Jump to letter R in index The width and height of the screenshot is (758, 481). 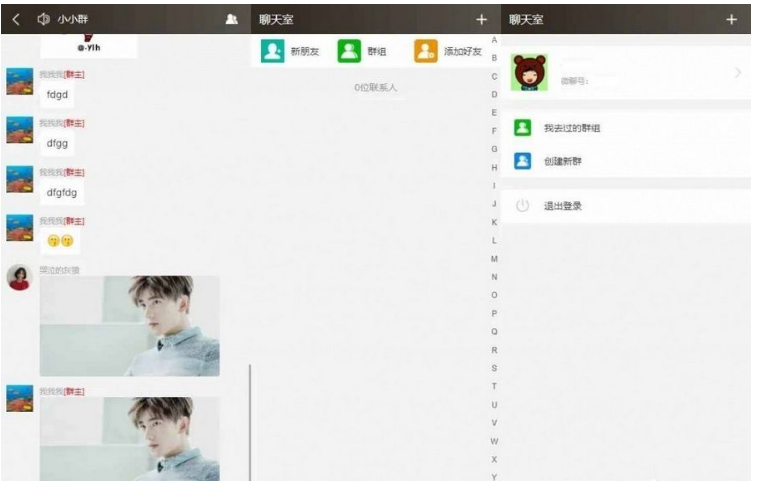pos(494,350)
